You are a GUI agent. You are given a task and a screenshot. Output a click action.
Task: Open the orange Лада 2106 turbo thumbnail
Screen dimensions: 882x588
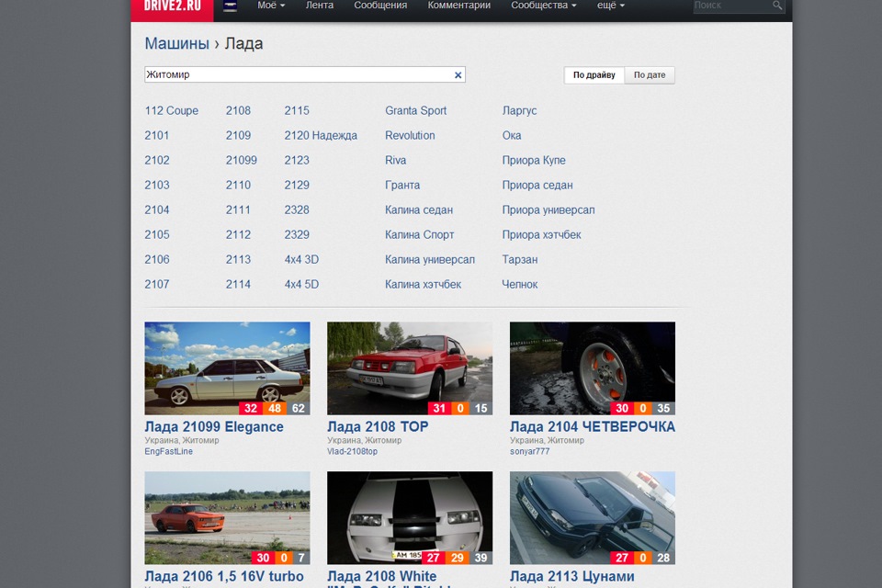(x=227, y=518)
